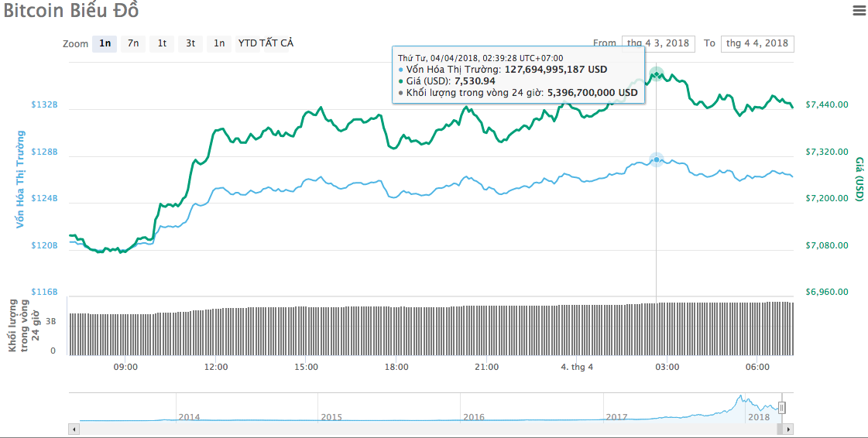This screenshot has width=868, height=438.
Task: Click the $7,440.00 price axis label
Action: pos(826,104)
